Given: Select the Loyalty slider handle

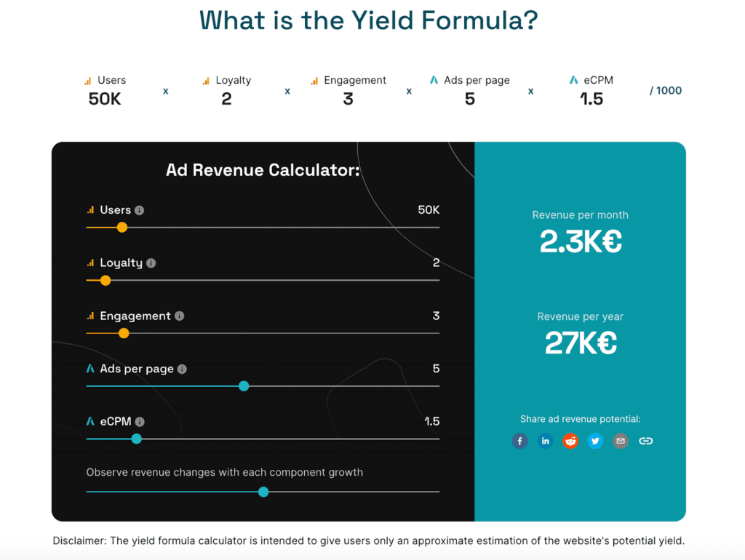Looking at the screenshot, I should pos(105,280).
